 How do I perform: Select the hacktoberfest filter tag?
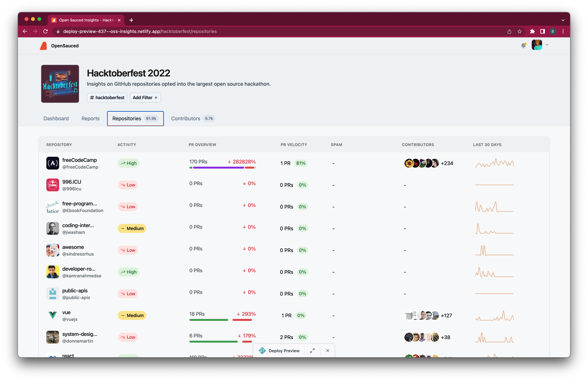point(107,98)
